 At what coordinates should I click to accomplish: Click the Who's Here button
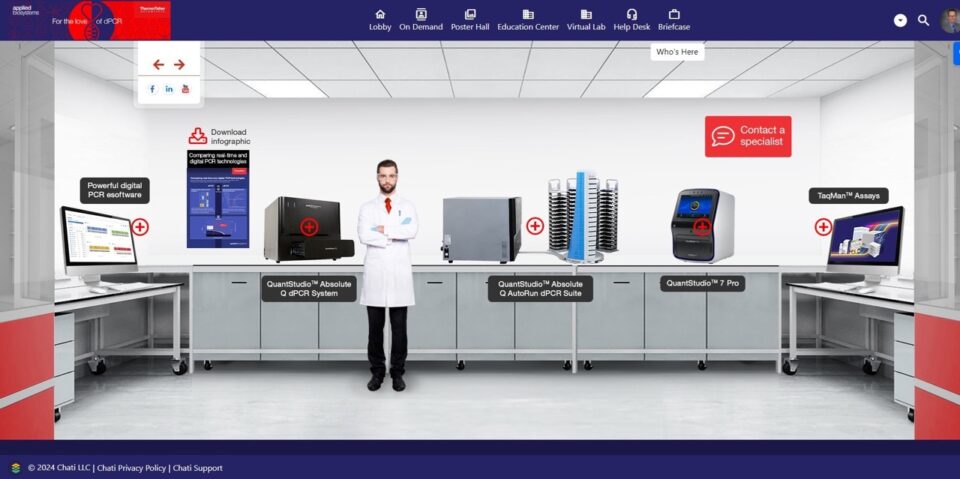[677, 52]
